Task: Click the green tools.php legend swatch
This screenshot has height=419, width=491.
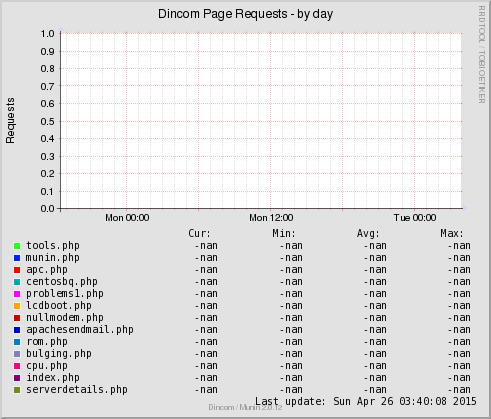Action: click(x=17, y=246)
